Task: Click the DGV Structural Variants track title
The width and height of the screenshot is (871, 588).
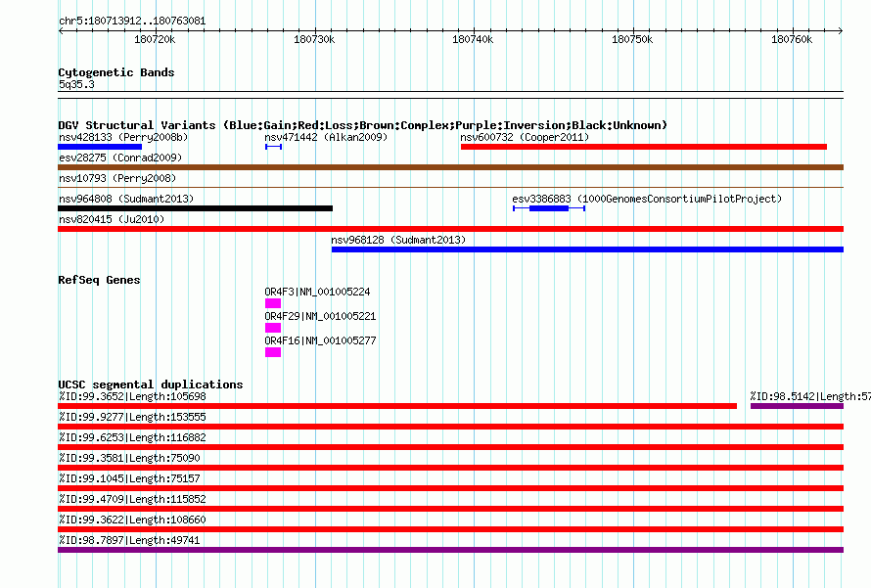Action: (x=363, y=125)
